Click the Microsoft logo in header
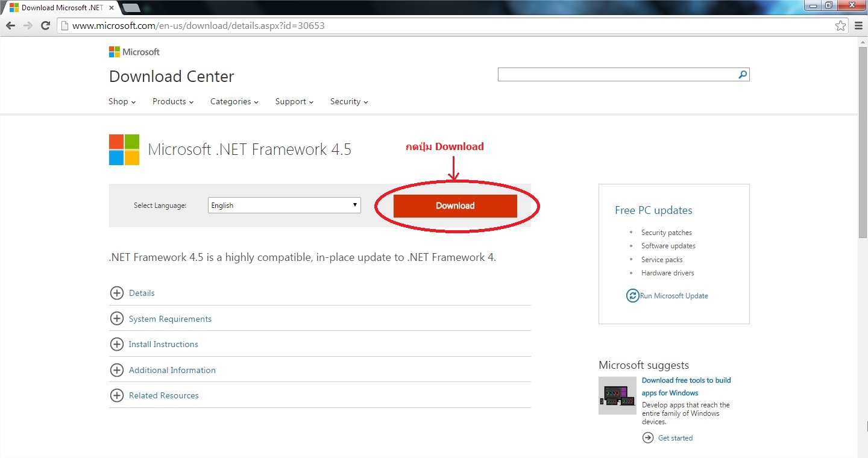The image size is (868, 458). (134, 52)
